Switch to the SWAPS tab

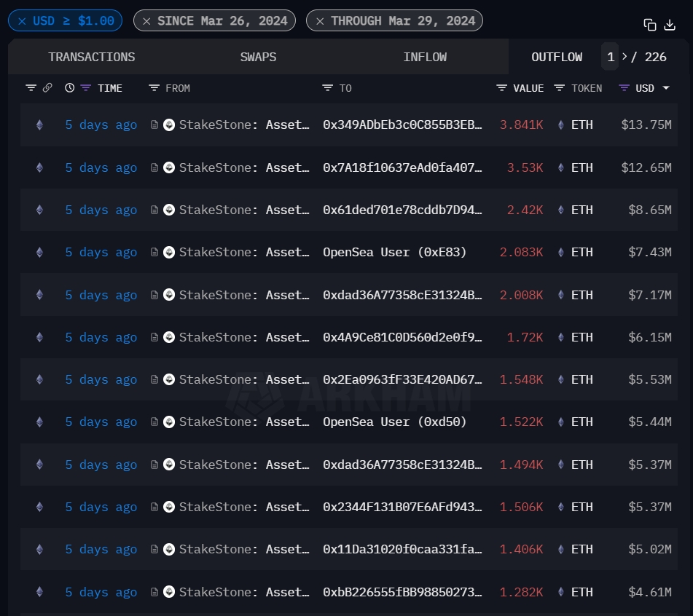point(258,57)
